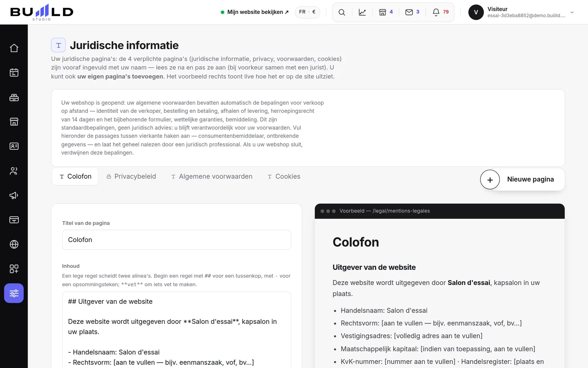Viewport: 588px width, 368px height.
Task: Open the notifications bell showing 79
Action: (441, 12)
